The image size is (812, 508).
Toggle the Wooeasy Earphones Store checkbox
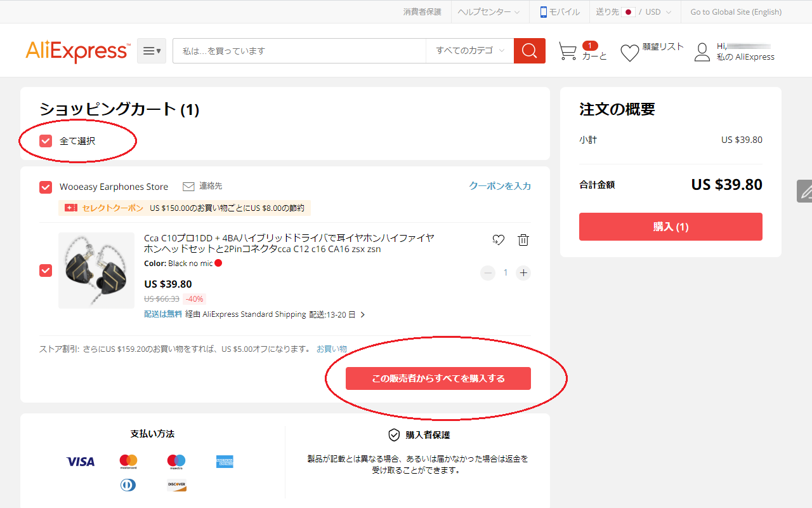point(46,187)
